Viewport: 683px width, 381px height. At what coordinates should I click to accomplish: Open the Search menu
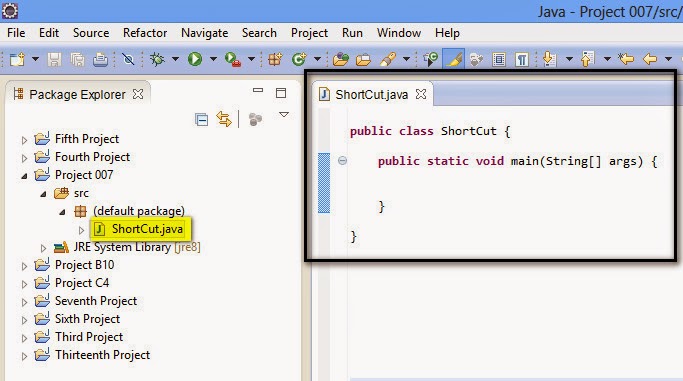(259, 33)
